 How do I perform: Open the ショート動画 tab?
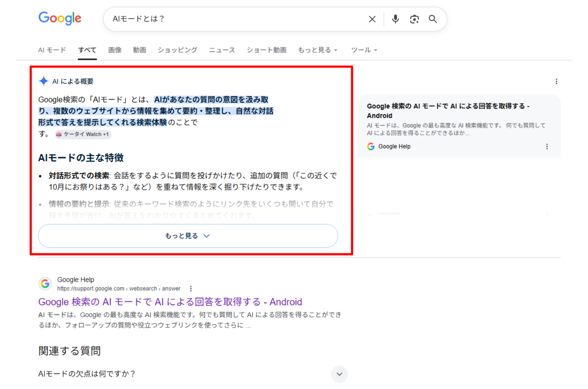point(266,50)
